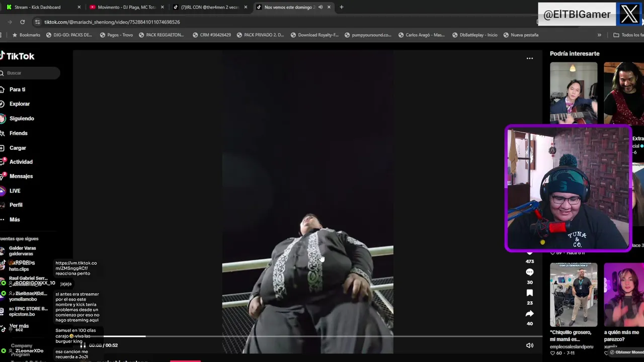Viewport: 644px width, 362px height.
Task: Open the guitar player recommended thumbnail
Action: [x=574, y=93]
